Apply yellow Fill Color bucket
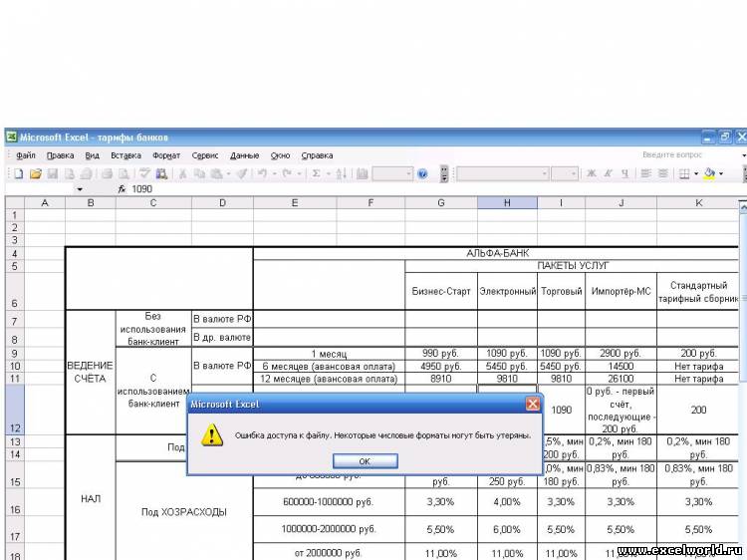747x560 pixels. (x=709, y=173)
